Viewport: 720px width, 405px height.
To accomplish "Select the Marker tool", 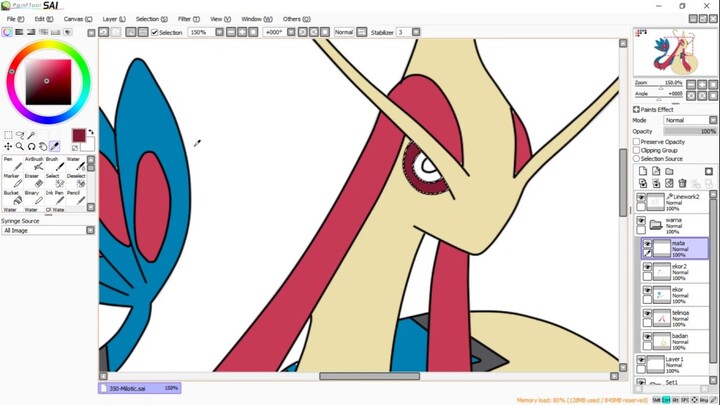I will (x=13, y=180).
